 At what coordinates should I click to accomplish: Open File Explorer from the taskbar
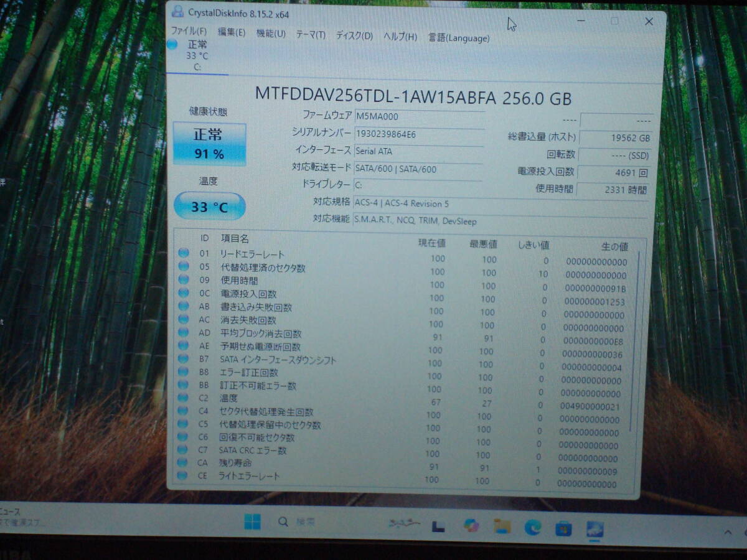pos(502,526)
